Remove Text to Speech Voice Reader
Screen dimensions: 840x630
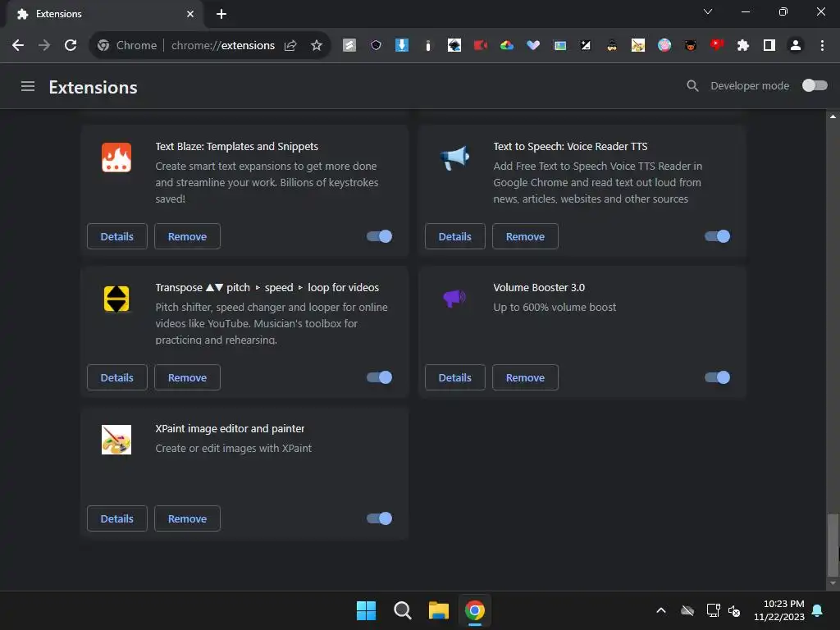[x=525, y=236]
